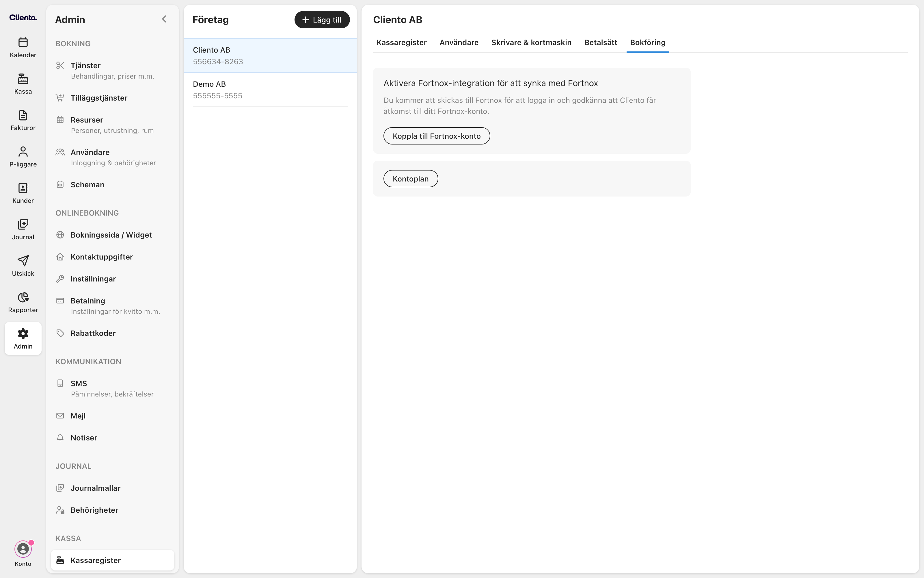Open the Betalsätt tab
The image size is (924, 578).
[601, 42]
